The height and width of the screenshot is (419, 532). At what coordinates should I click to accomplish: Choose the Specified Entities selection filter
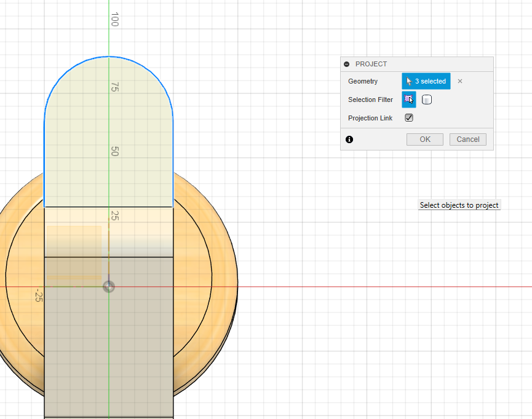click(409, 100)
